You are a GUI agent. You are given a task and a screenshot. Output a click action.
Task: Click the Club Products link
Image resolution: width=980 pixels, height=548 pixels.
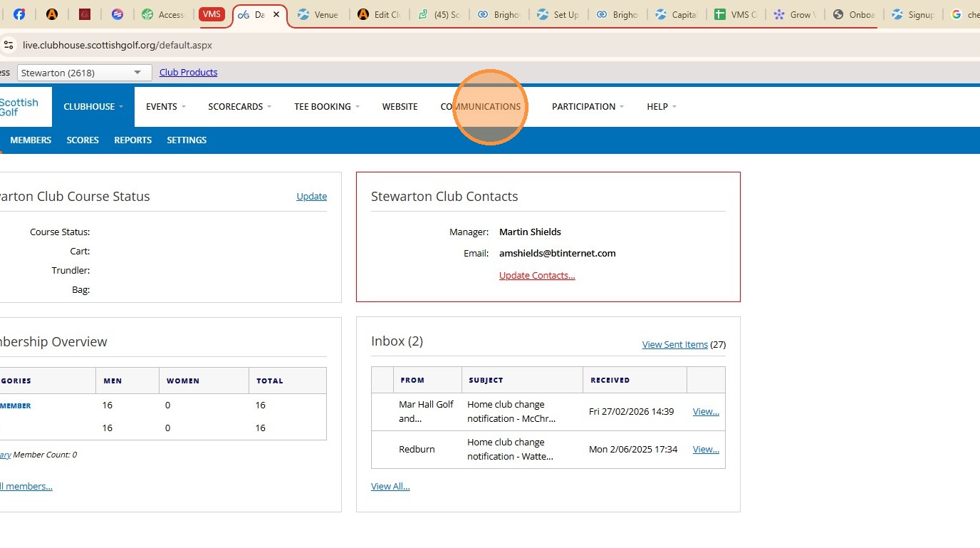tap(189, 73)
